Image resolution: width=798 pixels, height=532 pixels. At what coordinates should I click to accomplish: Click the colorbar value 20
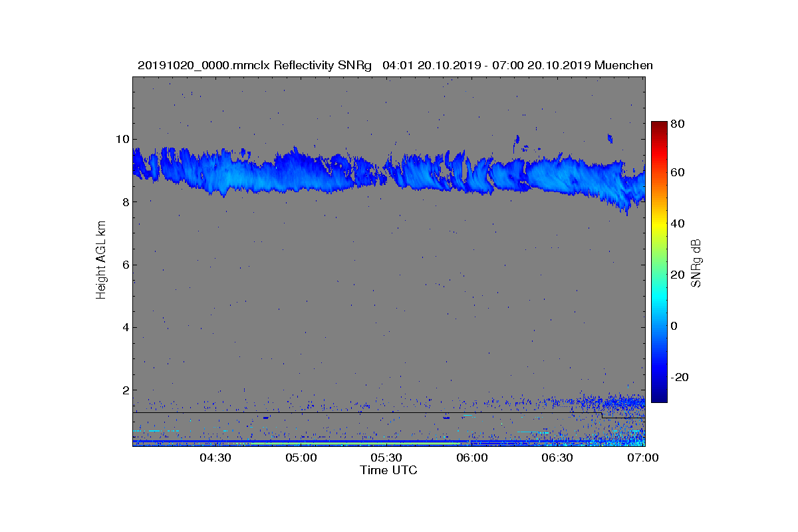(678, 275)
